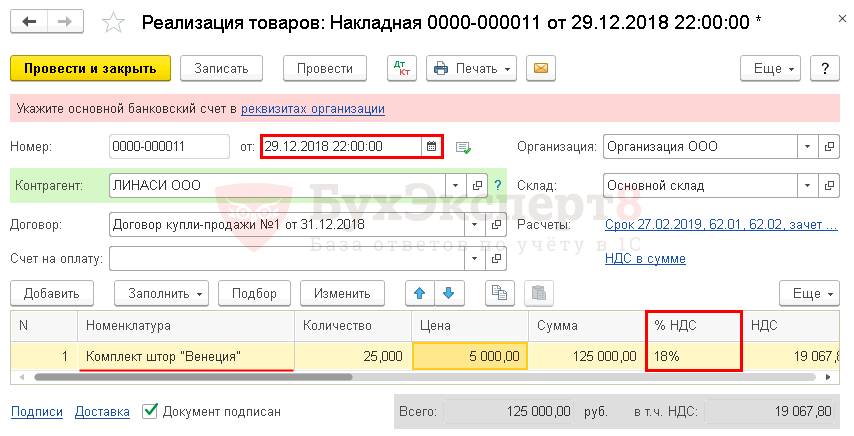Copy selected row icon
The height and width of the screenshot is (436, 854).
497,293
